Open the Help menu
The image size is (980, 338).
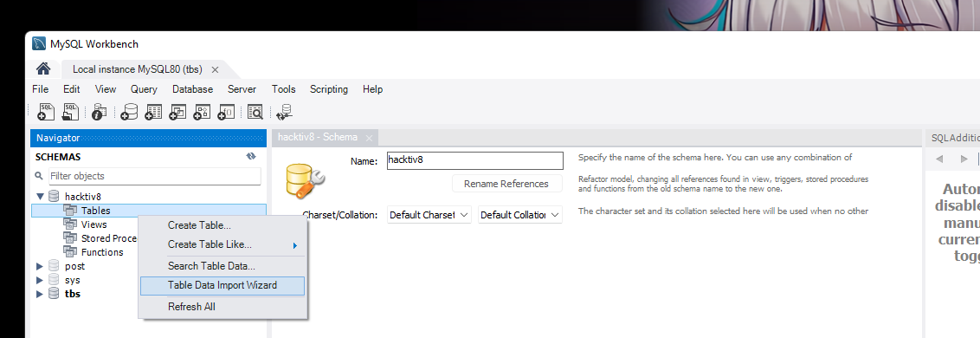[x=372, y=89]
